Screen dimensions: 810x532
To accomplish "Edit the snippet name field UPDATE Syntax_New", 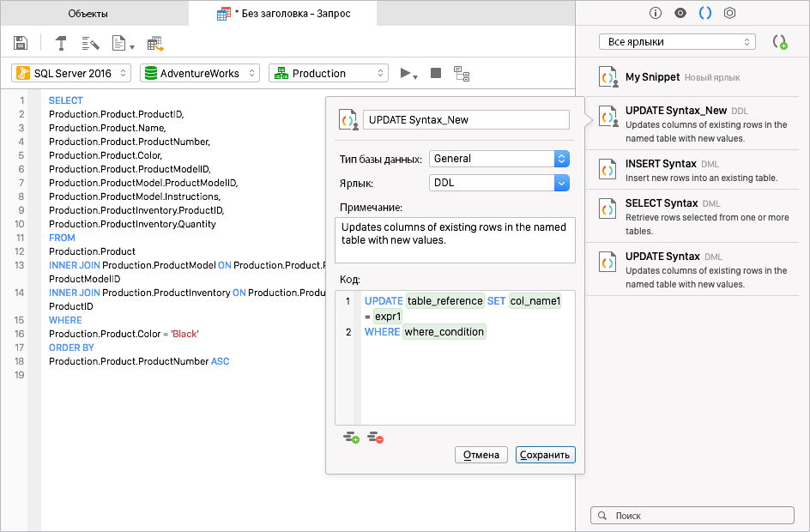I will coord(466,120).
